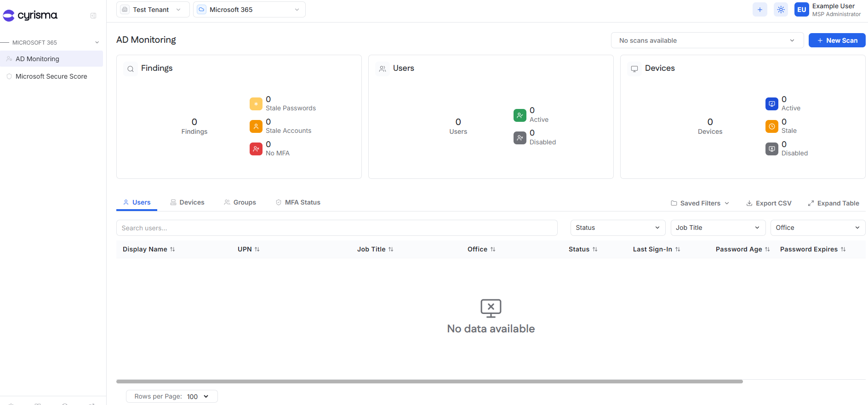Toggle light/dark theme sun icon
The height and width of the screenshot is (405, 868).
tap(781, 10)
